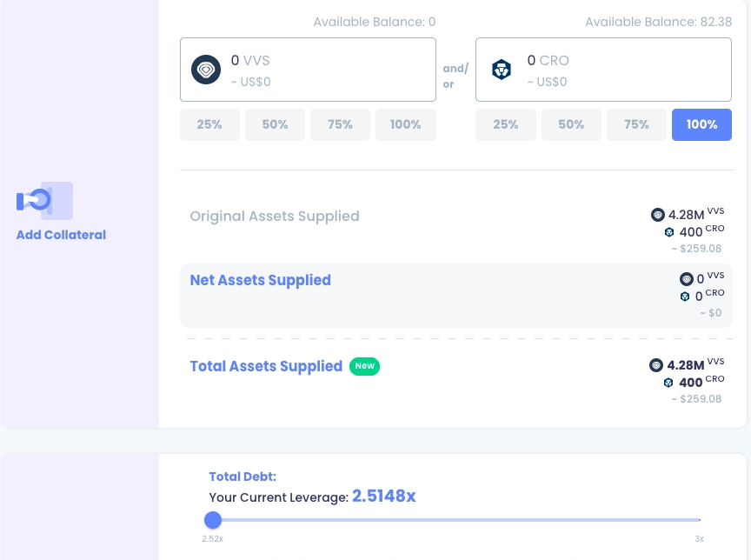Click VVS icon beside Original Assets Supplied
The height and width of the screenshot is (560, 751).
coord(657,215)
